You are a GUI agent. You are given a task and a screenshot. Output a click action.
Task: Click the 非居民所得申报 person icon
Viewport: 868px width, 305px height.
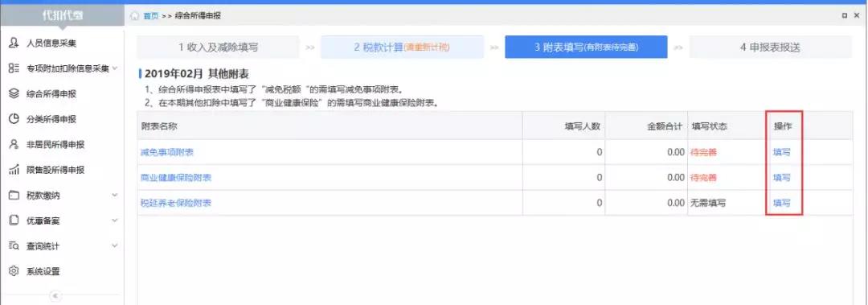tap(14, 145)
